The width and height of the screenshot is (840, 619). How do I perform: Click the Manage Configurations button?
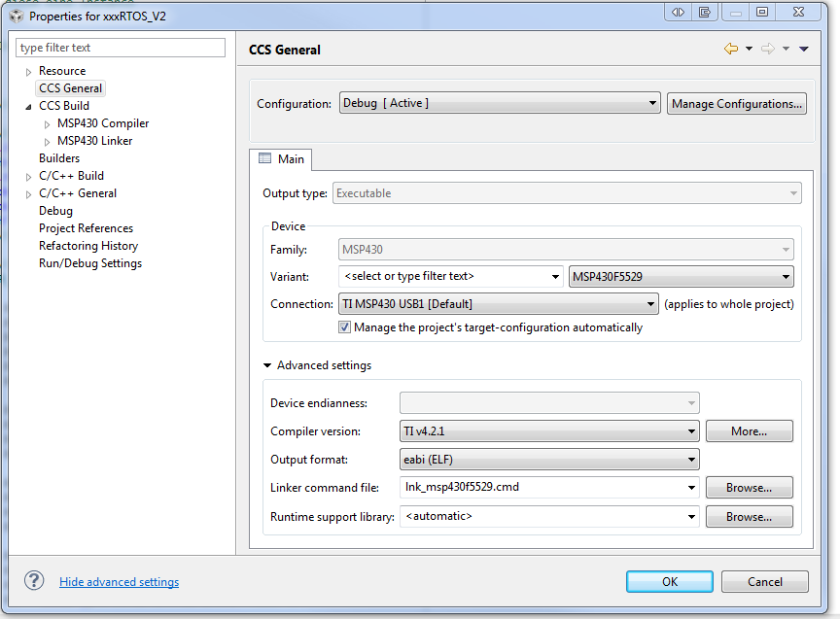click(737, 103)
